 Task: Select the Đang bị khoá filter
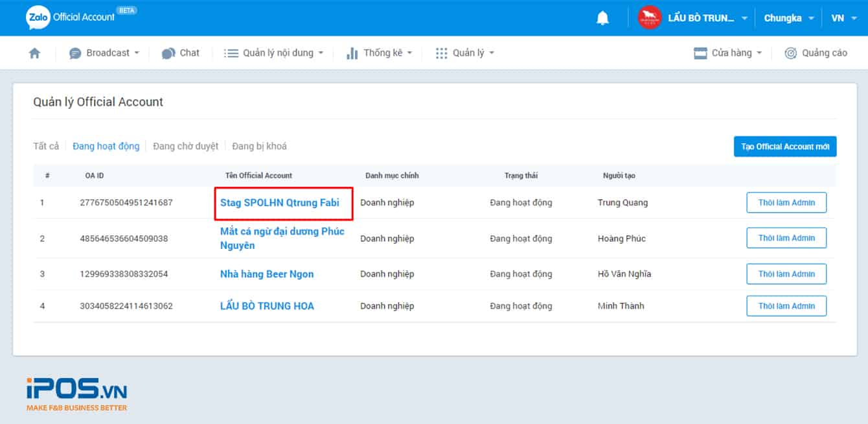coord(259,146)
